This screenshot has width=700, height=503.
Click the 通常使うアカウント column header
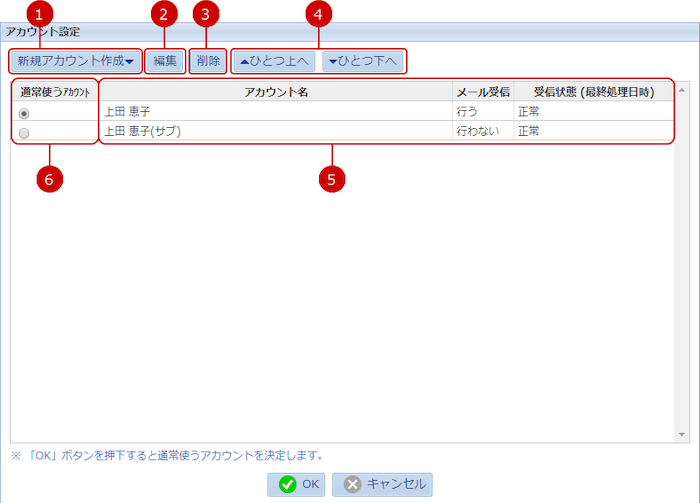pos(55,92)
